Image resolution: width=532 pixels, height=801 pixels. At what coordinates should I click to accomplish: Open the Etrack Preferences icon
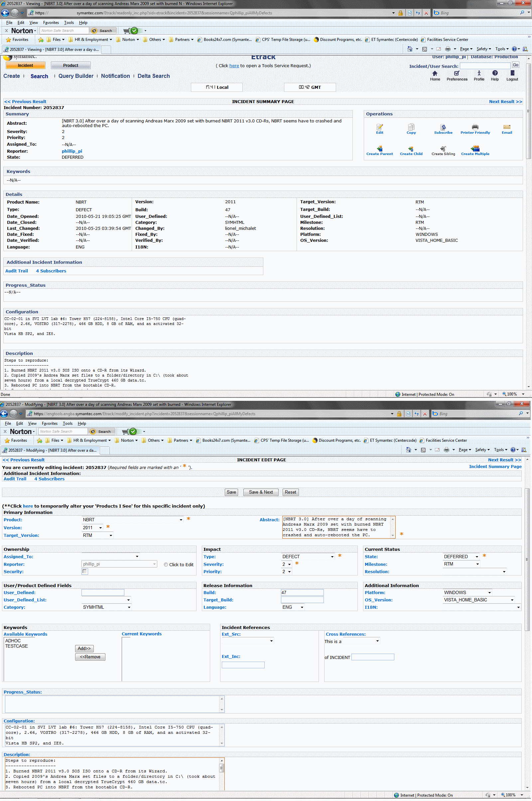(457, 73)
